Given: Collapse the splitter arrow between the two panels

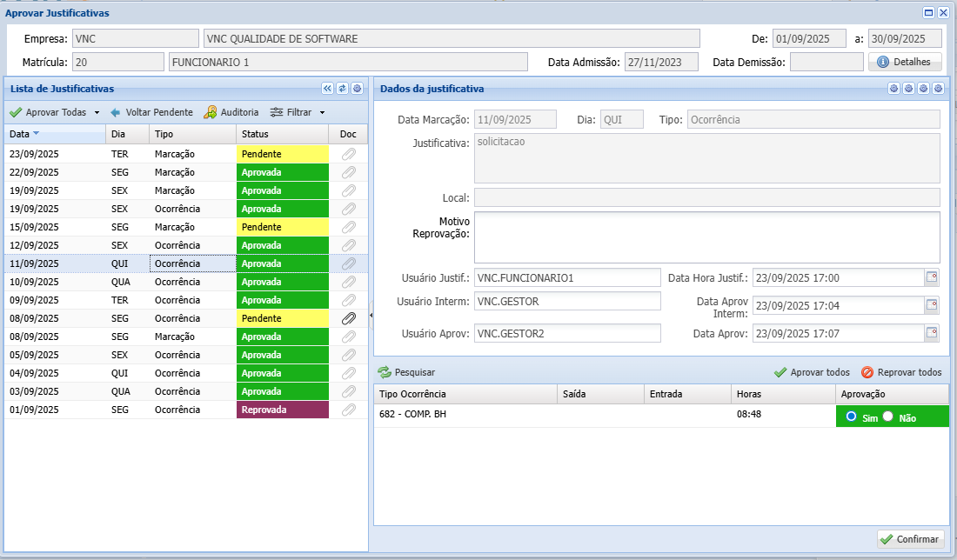Looking at the screenshot, I should [371, 316].
